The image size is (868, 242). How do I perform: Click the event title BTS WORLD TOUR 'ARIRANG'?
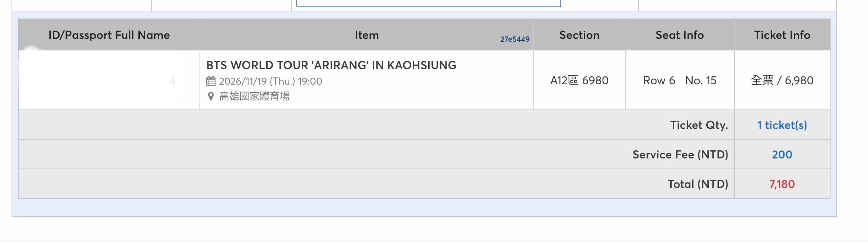click(331, 65)
